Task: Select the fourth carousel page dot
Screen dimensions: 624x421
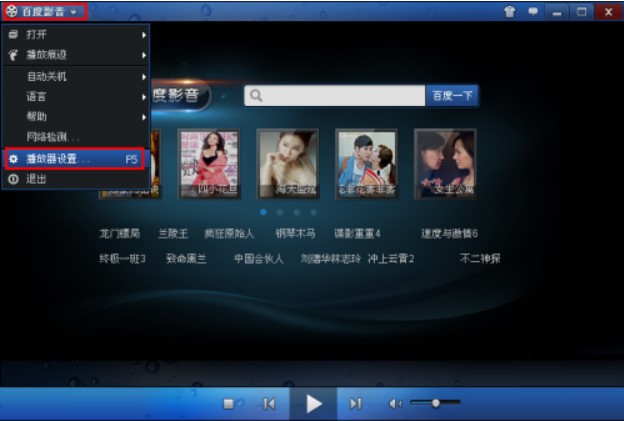Action: [314, 212]
